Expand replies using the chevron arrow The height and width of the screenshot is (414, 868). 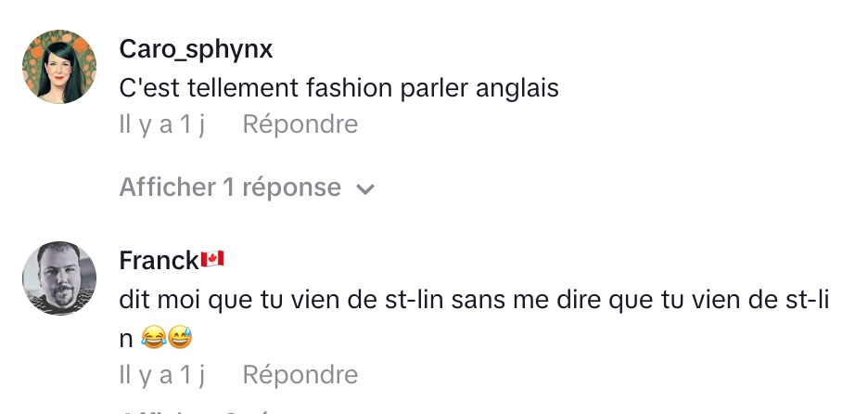[365, 189]
